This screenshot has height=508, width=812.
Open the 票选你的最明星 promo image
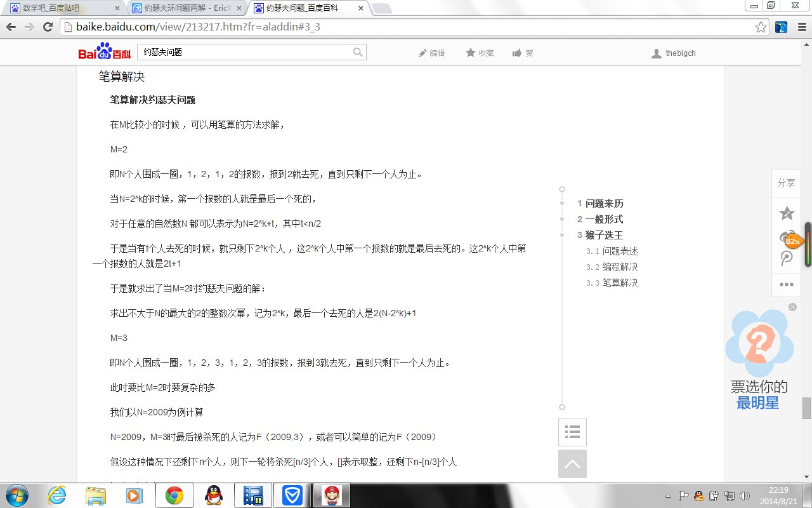click(759, 359)
